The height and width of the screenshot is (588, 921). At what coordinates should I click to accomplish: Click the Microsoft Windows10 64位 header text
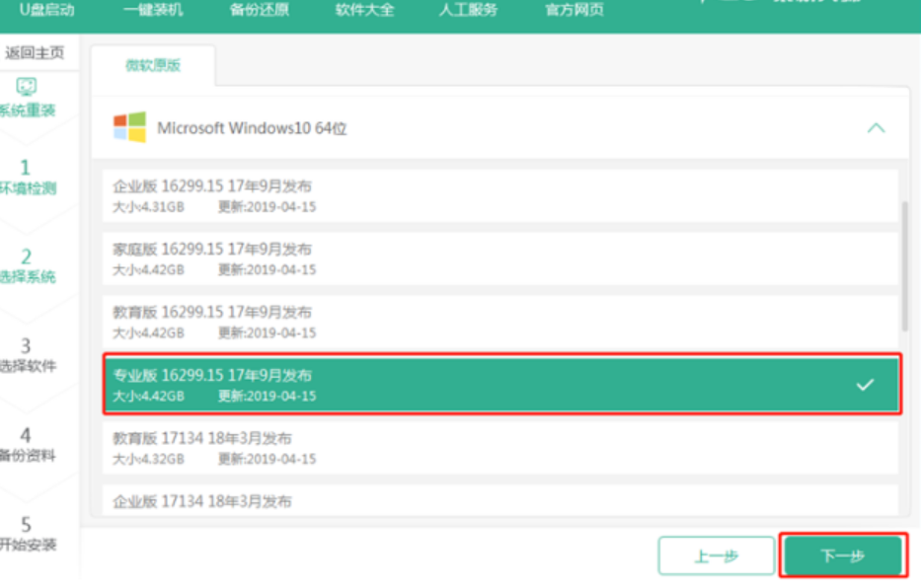click(252, 128)
